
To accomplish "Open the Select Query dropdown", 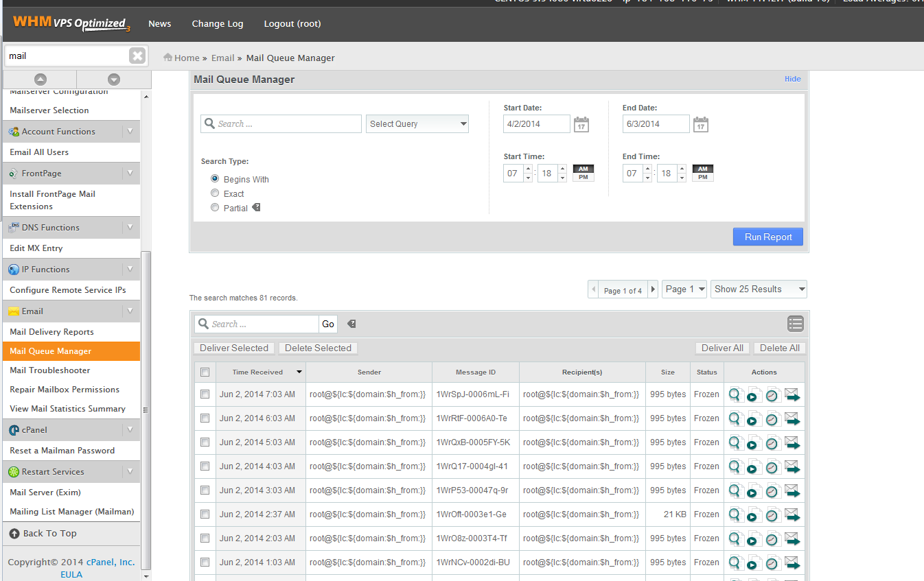I will [x=417, y=124].
